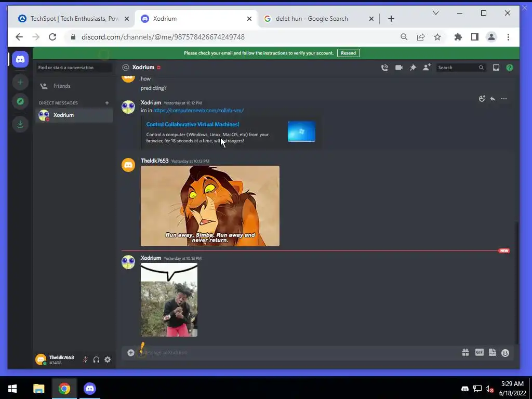Image resolution: width=532 pixels, height=399 pixels.
Task: Open the GIF picker
Action: [479, 353]
